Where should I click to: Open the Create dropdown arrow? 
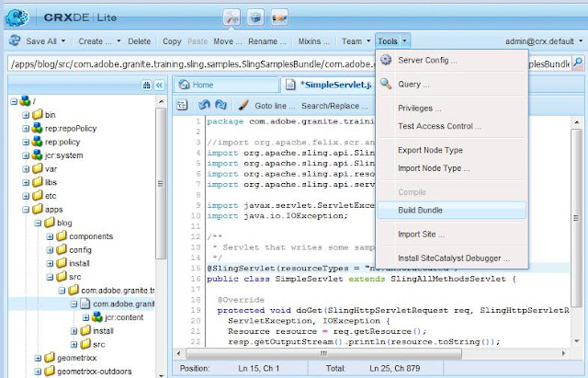(x=119, y=40)
